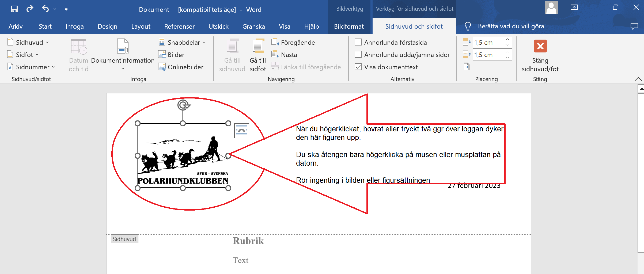
Task: Uncheck Visa dokumenttext checkbox
Action: coord(358,67)
